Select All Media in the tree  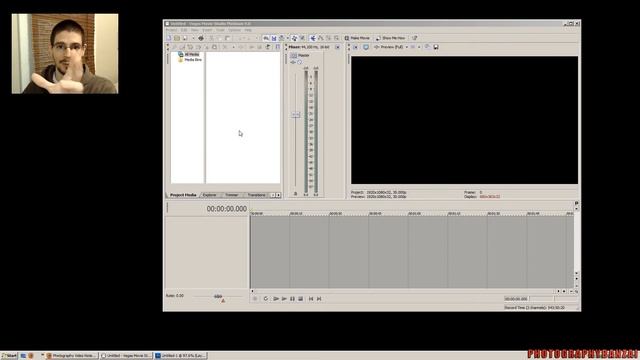point(189,54)
